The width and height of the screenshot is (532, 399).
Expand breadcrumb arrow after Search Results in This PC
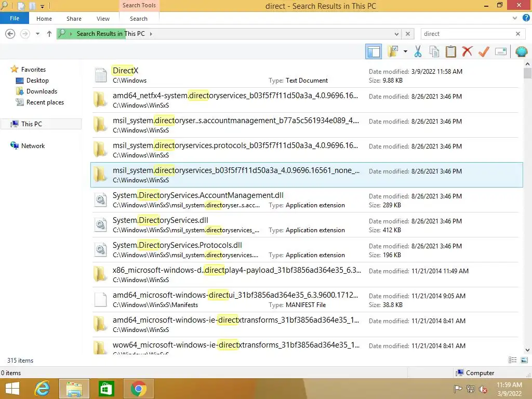click(151, 34)
